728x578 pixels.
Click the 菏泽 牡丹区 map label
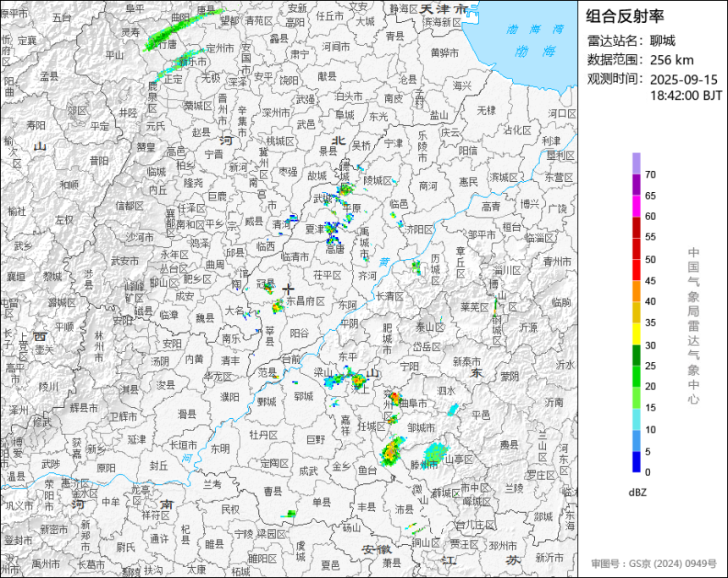click(x=263, y=434)
